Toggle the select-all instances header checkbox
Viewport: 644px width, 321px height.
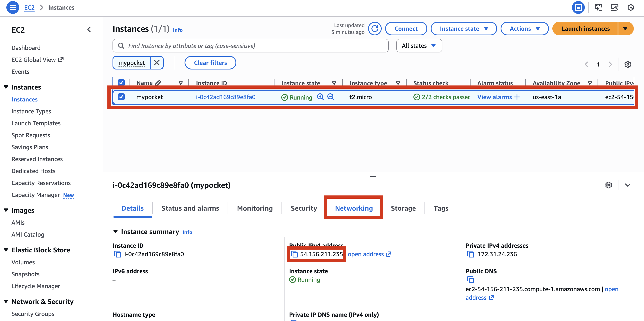coord(121,82)
